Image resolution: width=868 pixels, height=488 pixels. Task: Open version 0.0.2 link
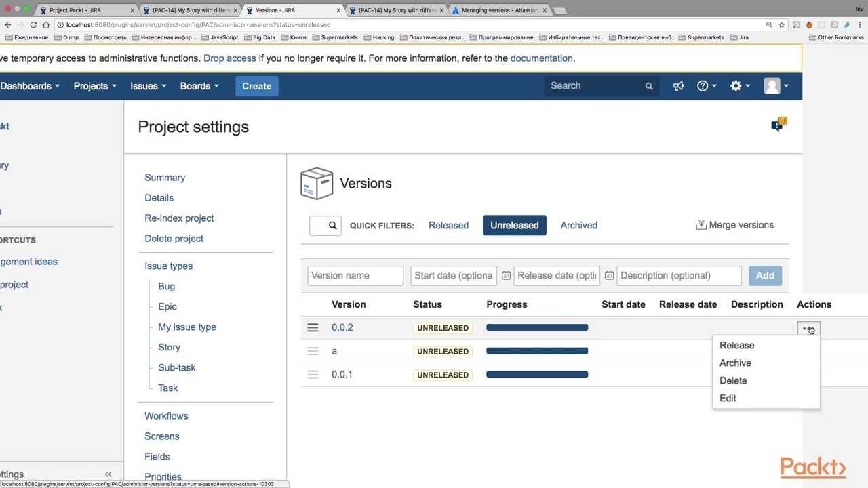(342, 327)
